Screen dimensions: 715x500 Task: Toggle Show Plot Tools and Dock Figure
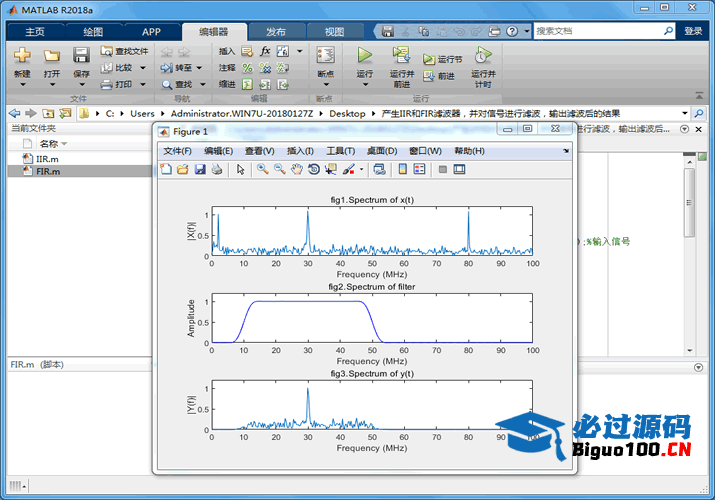point(459,170)
